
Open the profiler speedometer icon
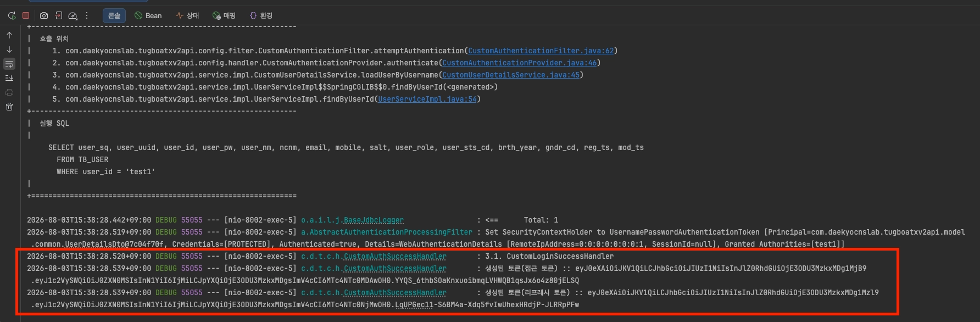tap(73, 15)
